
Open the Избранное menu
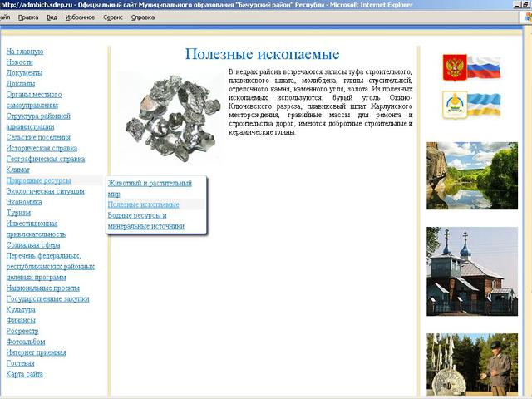pyautogui.click(x=80, y=17)
